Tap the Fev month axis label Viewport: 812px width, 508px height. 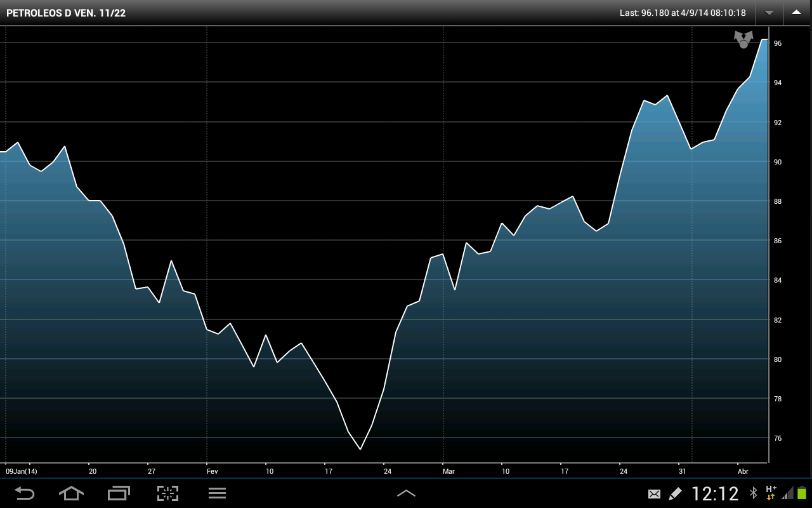213,472
